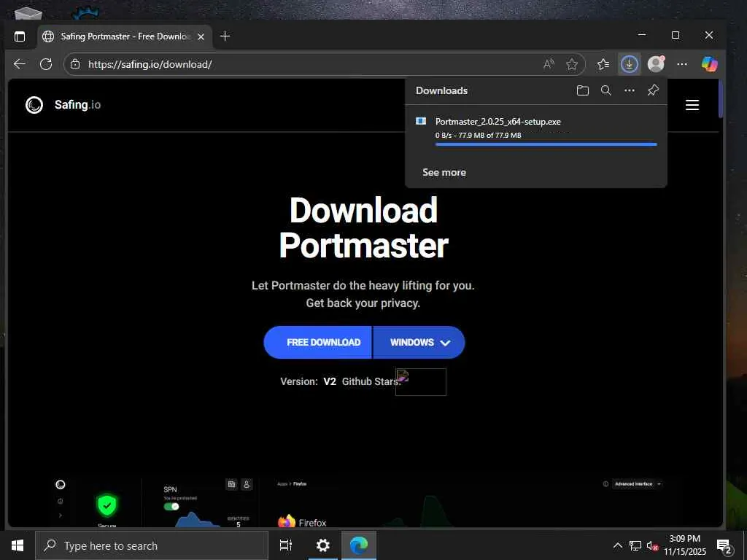This screenshot has width=747, height=560.
Task: Click the taskbar search box
Action: point(152,545)
